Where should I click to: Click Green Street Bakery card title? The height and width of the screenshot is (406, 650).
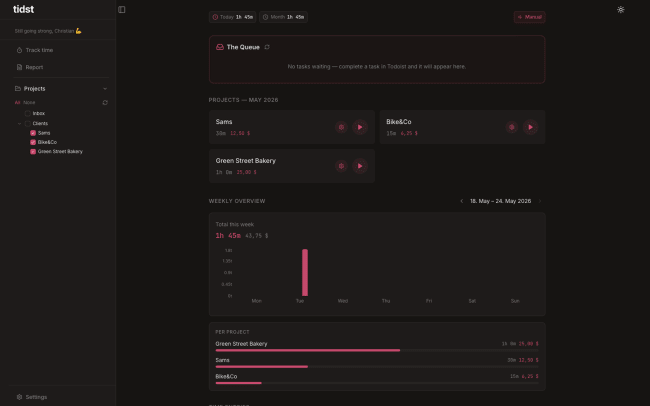pos(245,160)
